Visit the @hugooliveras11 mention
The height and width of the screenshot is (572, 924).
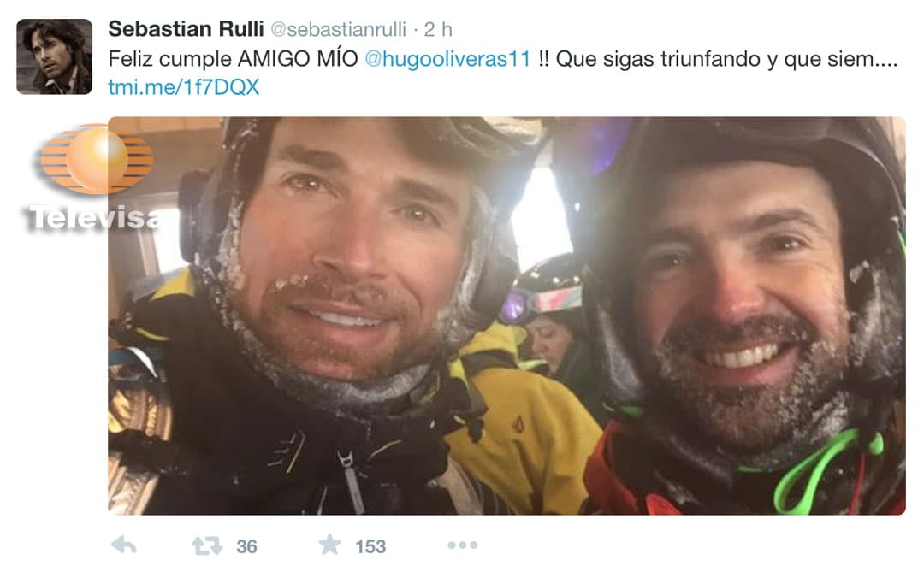tap(447, 59)
